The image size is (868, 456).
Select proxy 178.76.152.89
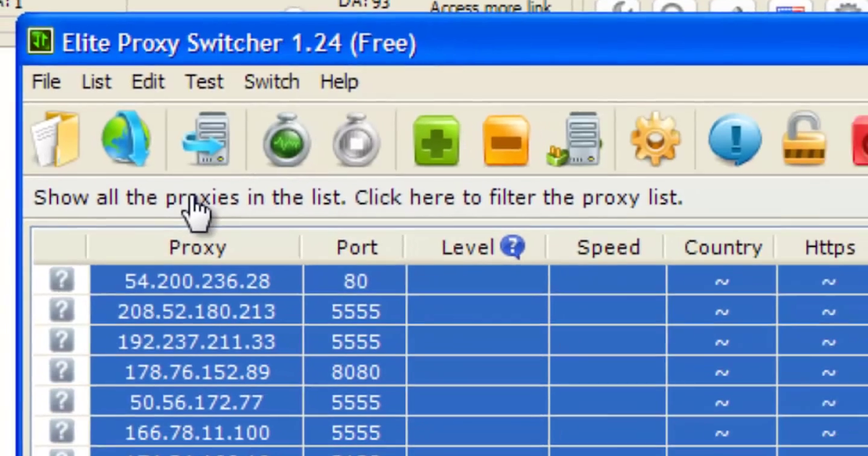click(197, 372)
